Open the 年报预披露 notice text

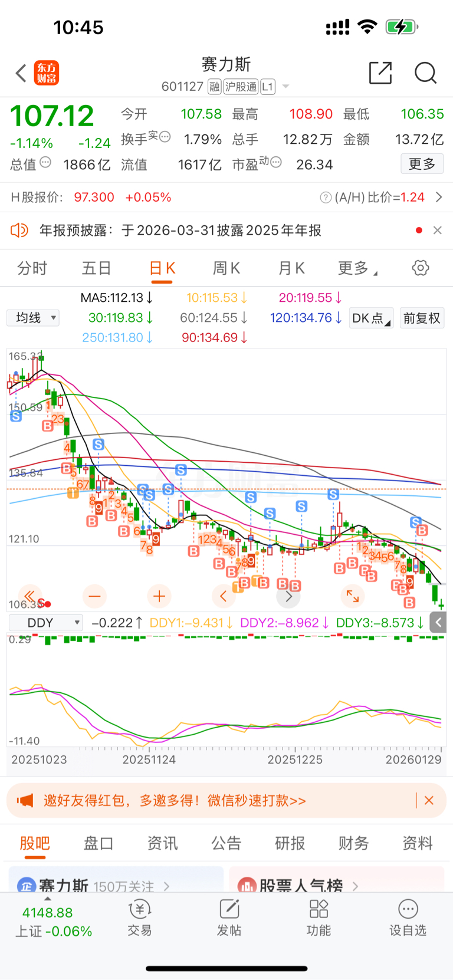click(x=180, y=230)
